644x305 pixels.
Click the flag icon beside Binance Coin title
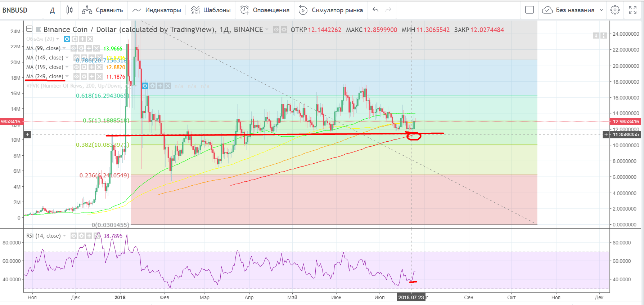pos(38,30)
